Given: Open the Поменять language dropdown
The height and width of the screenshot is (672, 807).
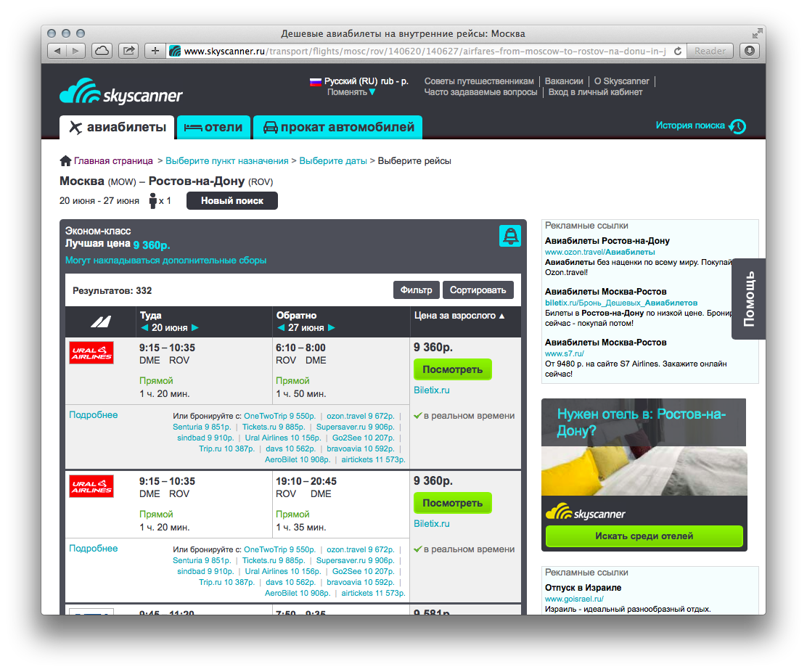Looking at the screenshot, I should tap(351, 92).
